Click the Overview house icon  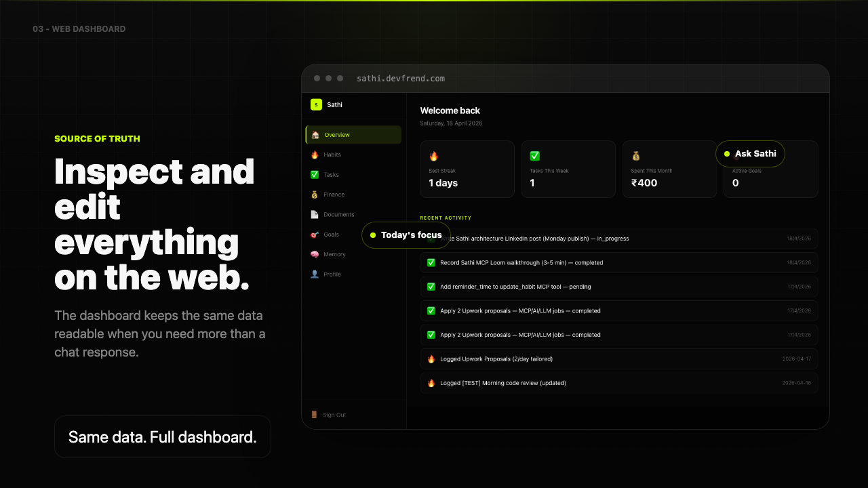click(315, 135)
